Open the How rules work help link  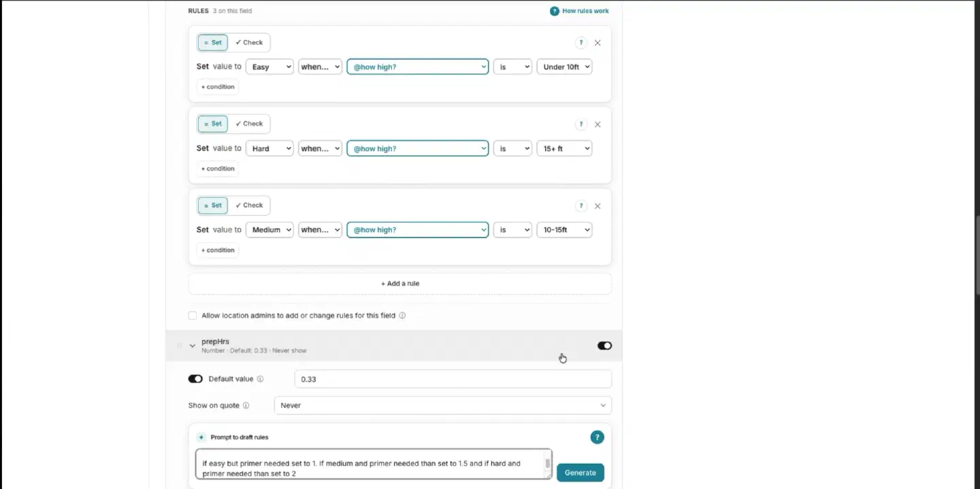579,11
